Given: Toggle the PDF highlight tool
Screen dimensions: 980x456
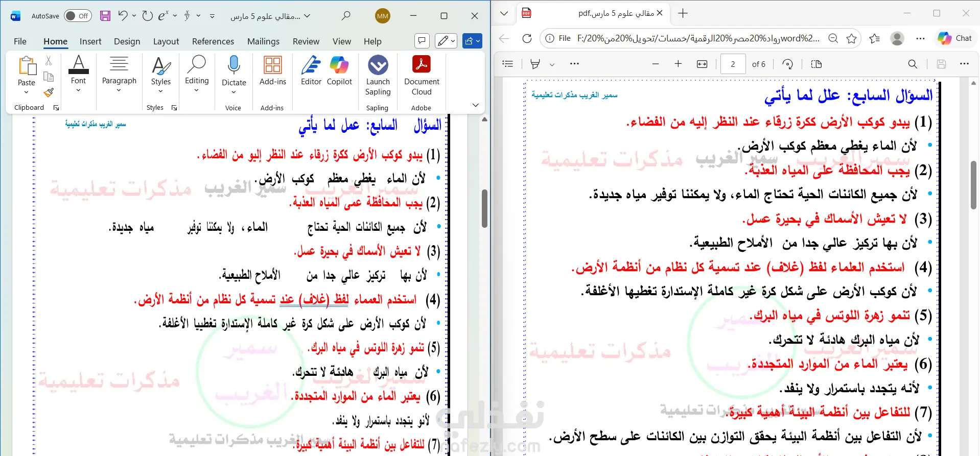Looking at the screenshot, I should pyautogui.click(x=535, y=64).
